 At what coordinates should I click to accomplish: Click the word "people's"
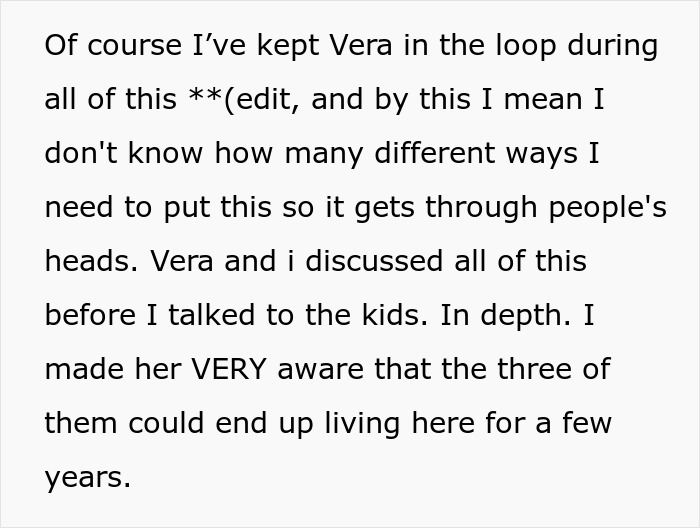[608, 209]
